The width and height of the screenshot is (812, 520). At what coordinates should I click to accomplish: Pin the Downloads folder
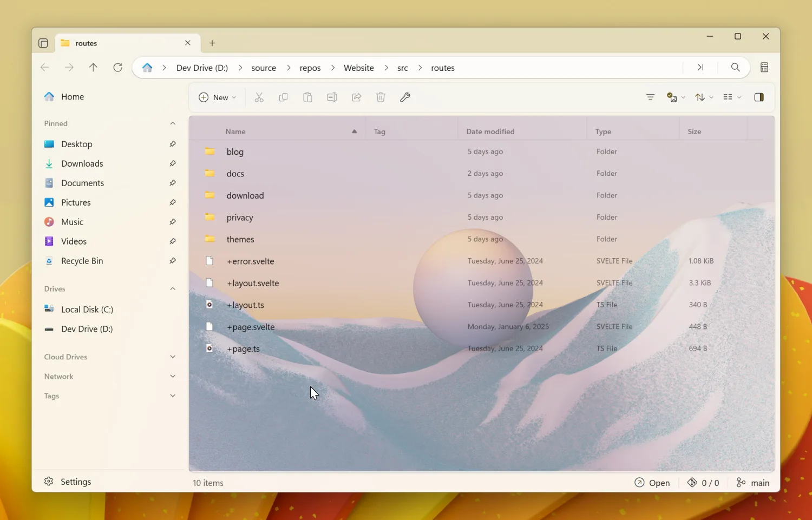coord(172,163)
